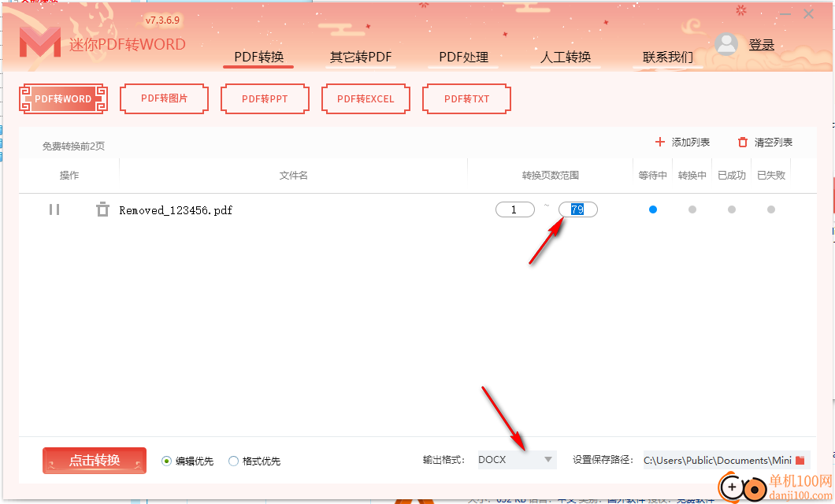The height and width of the screenshot is (504, 835).
Task: Click file name Removed_123456.pdf
Action: tap(176, 210)
